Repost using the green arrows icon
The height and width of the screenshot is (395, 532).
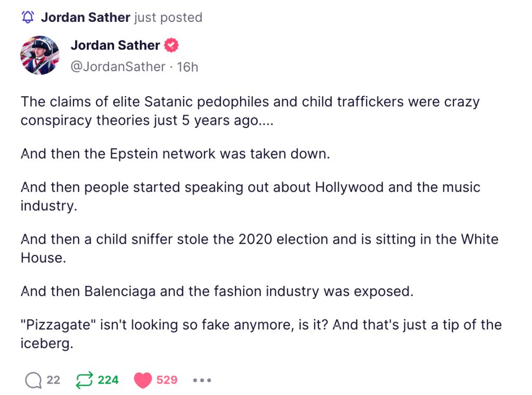click(84, 380)
